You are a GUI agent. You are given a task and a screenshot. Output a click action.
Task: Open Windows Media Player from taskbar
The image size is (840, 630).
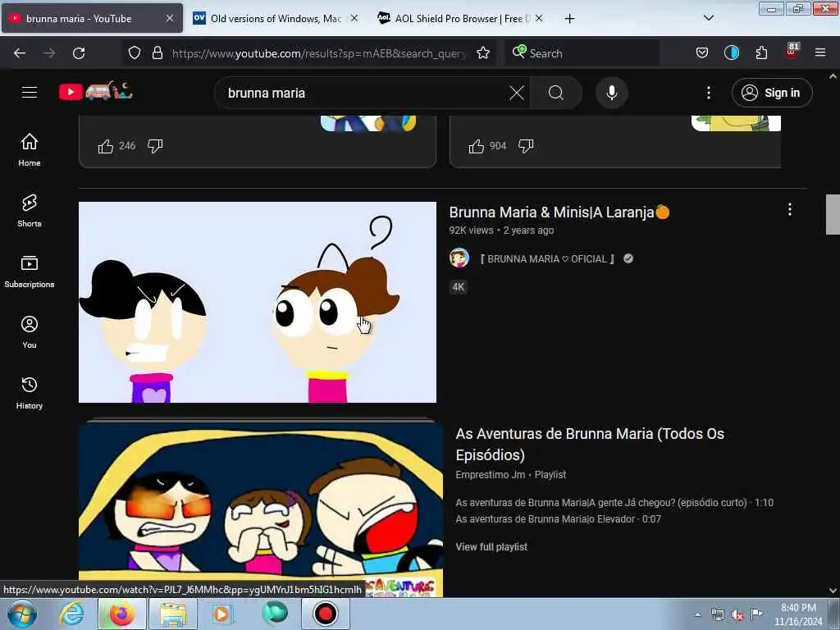(222, 614)
